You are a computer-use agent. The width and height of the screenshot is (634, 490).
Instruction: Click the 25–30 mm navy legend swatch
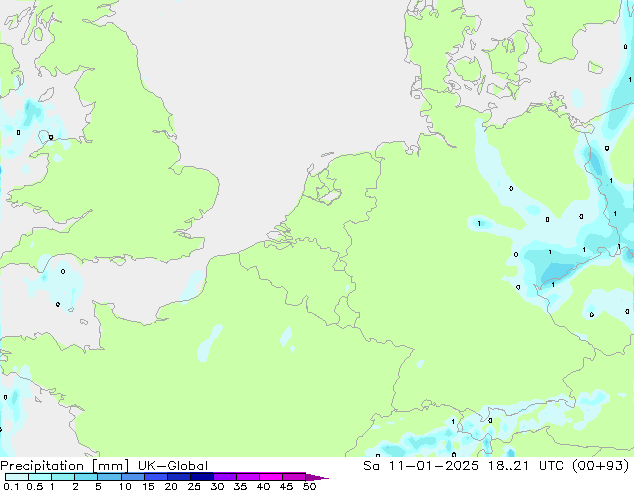point(202,477)
